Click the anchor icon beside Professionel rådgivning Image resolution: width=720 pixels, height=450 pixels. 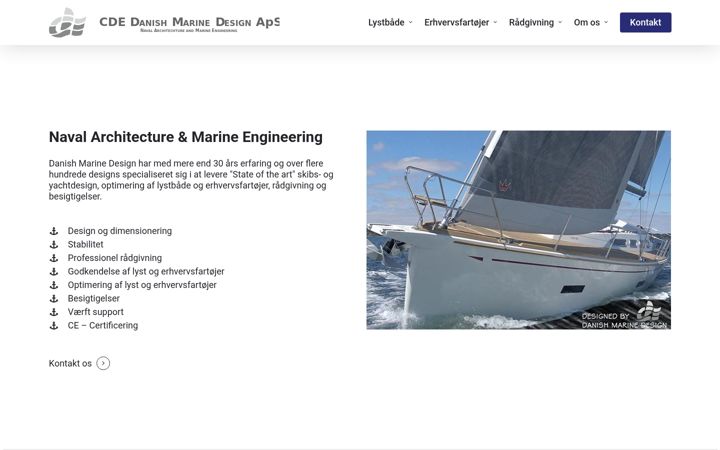tap(54, 258)
